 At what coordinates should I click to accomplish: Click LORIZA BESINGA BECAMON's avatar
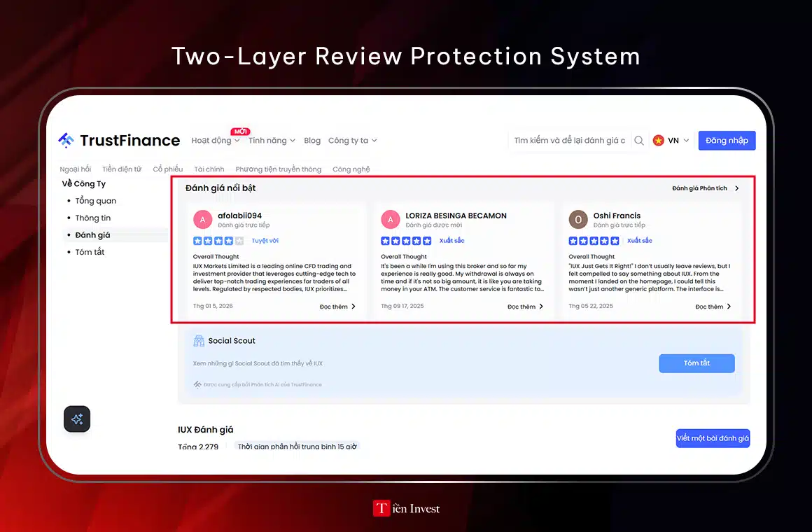tap(391, 219)
